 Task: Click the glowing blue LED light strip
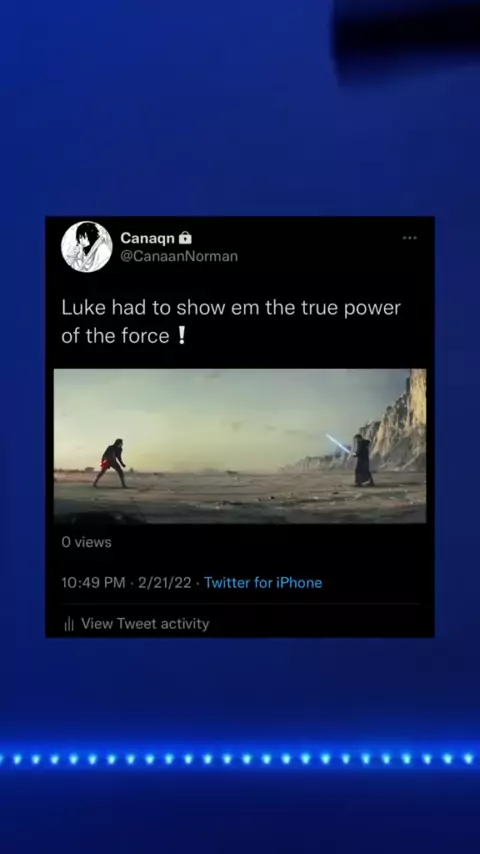click(240, 758)
